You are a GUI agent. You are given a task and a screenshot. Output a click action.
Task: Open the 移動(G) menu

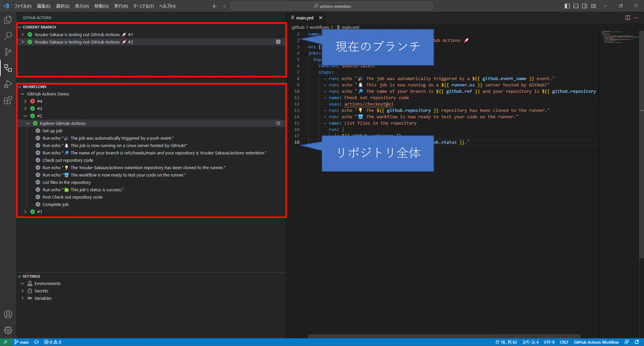101,6
